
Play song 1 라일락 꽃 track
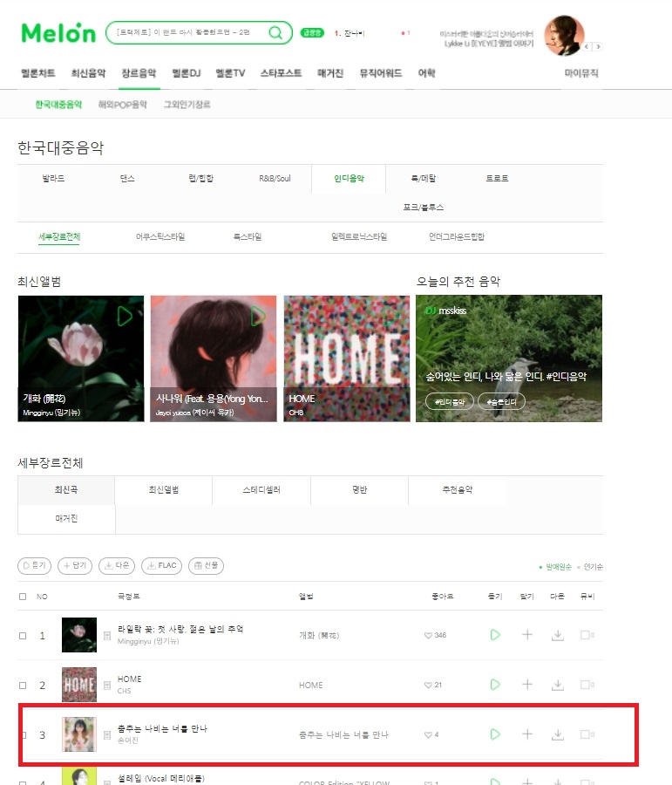pyautogui.click(x=495, y=635)
